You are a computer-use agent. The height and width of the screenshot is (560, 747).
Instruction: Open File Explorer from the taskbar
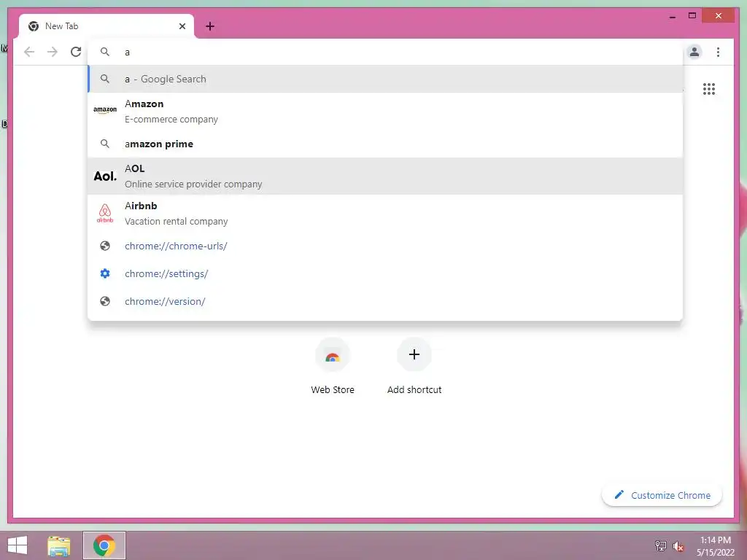coord(58,545)
